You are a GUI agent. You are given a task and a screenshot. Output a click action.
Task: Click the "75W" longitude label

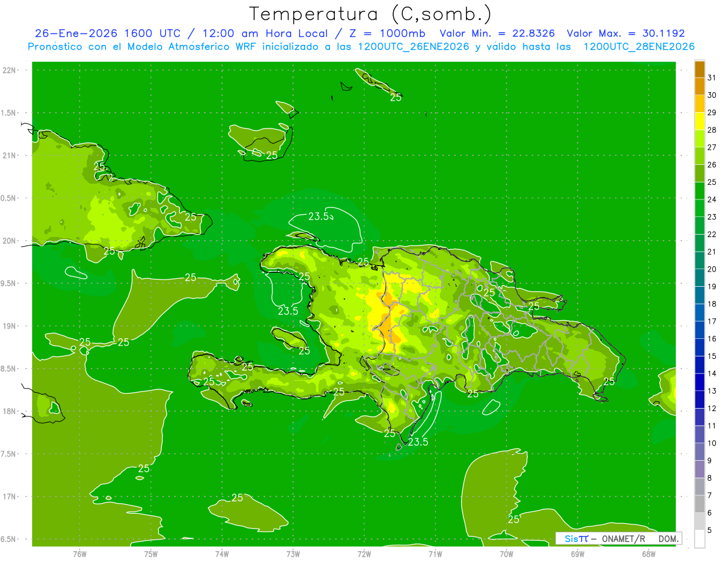(x=151, y=554)
